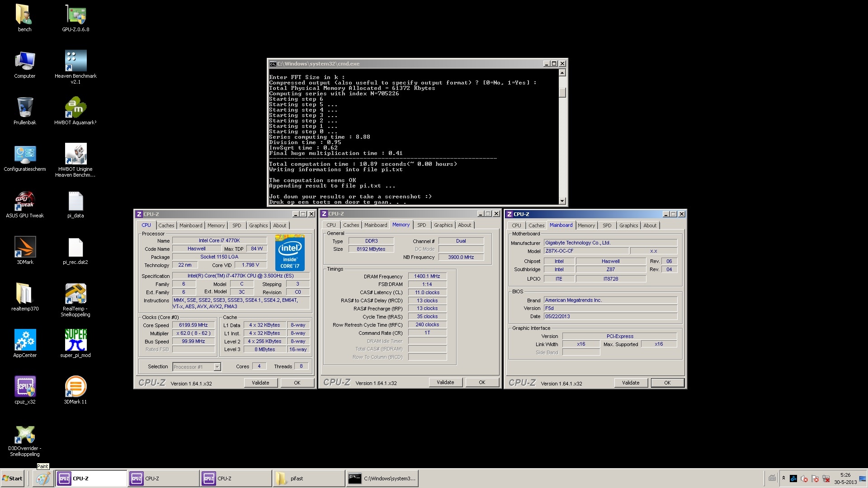The width and height of the screenshot is (868, 488).
Task: Select SPD tab in Memory CPU-Z window
Action: pyautogui.click(x=421, y=225)
